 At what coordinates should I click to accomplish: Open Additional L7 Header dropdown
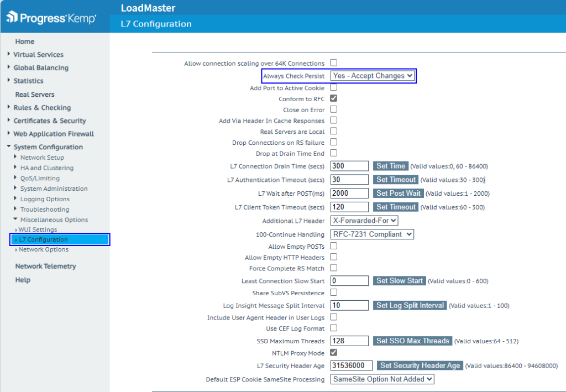click(x=364, y=221)
